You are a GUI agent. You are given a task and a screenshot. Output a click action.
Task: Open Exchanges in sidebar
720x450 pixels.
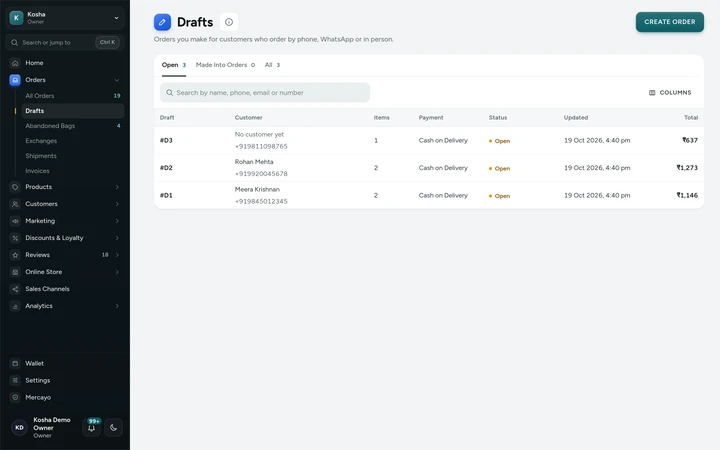(73, 141)
